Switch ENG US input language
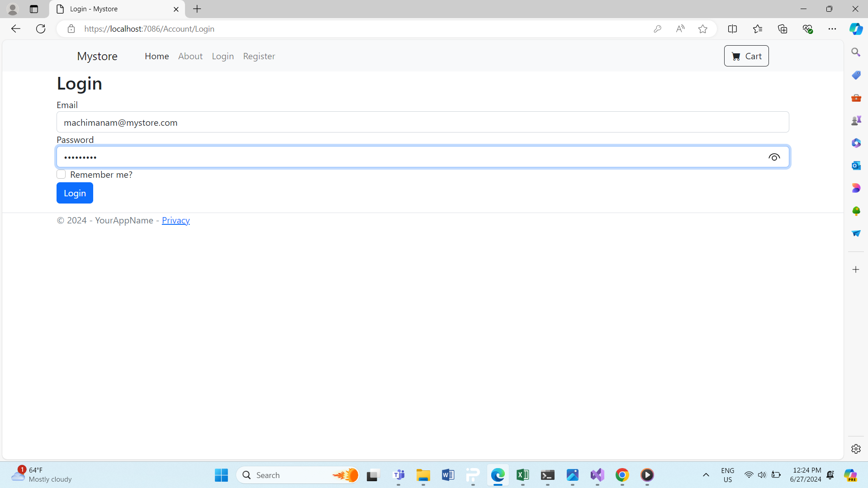The width and height of the screenshot is (868, 488). [x=727, y=475]
